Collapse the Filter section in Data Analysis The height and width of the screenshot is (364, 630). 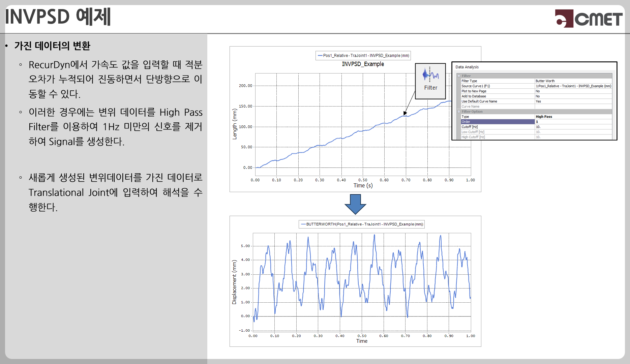tap(458, 76)
